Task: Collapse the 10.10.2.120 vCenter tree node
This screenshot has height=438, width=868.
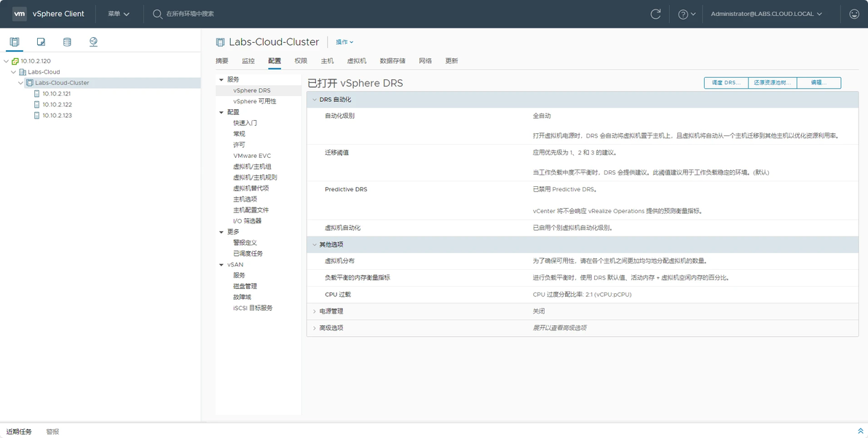Action: click(6, 61)
